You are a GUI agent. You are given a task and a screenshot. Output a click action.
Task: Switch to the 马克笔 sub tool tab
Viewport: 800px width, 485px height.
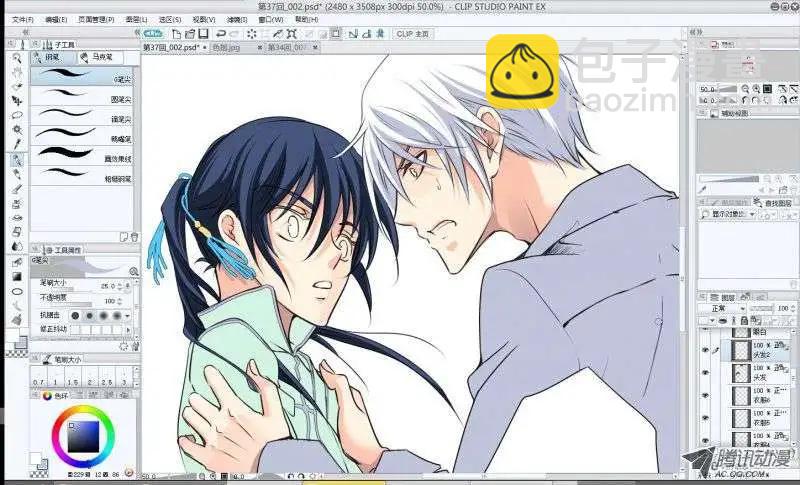pyautogui.click(x=102, y=58)
